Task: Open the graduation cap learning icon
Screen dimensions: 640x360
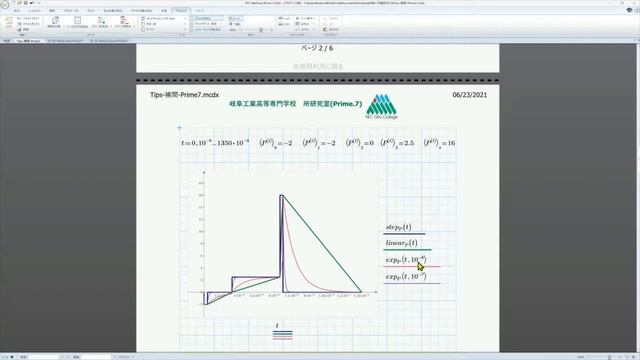Action: tap(629, 10)
